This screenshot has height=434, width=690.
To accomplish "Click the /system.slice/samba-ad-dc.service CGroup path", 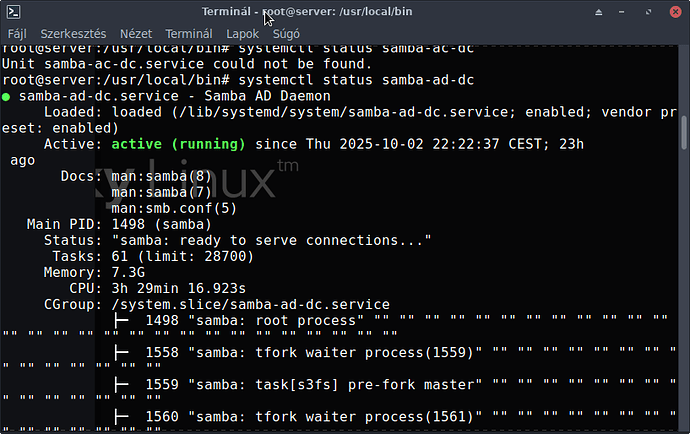I will 250,304.
